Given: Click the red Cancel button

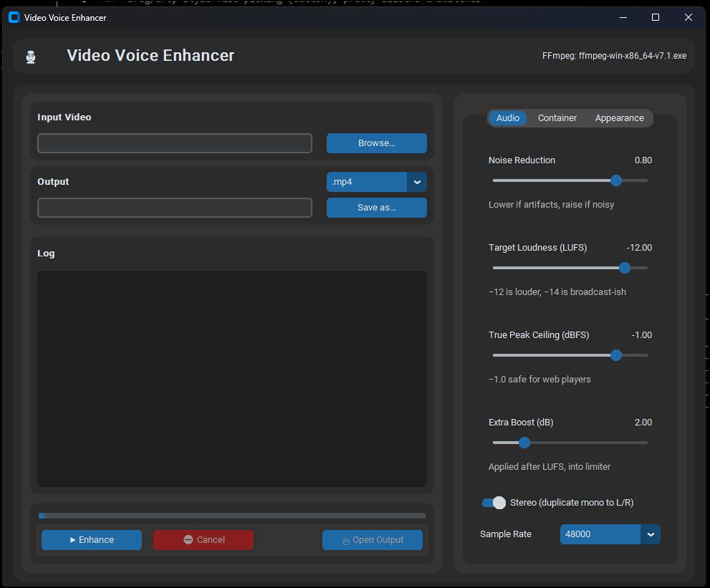Looking at the screenshot, I should click(x=203, y=539).
